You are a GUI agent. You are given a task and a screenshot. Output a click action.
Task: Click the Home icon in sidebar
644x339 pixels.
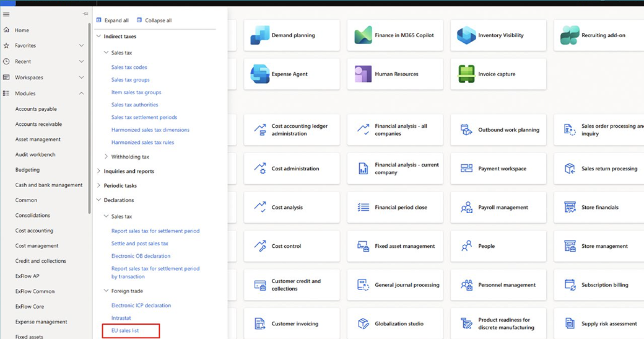pos(6,30)
